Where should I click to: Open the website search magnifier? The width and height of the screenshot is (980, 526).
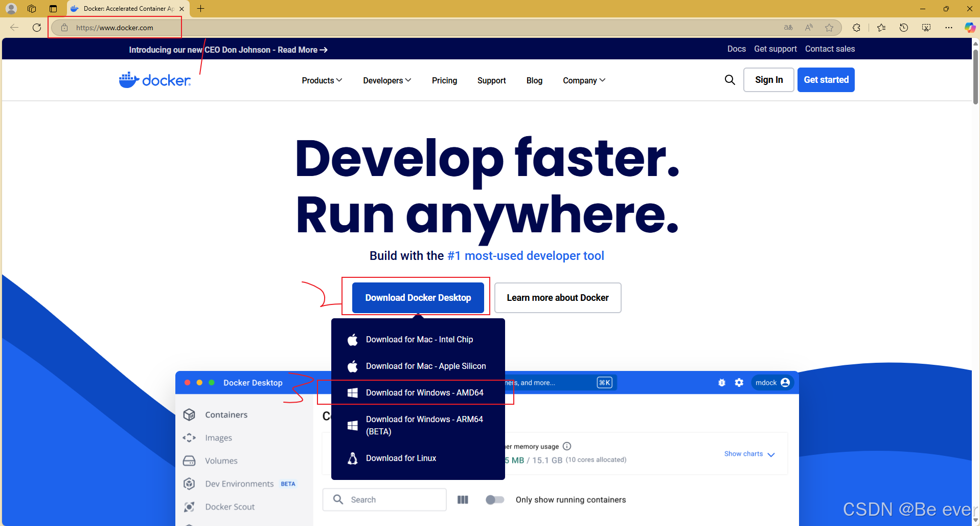coord(730,80)
